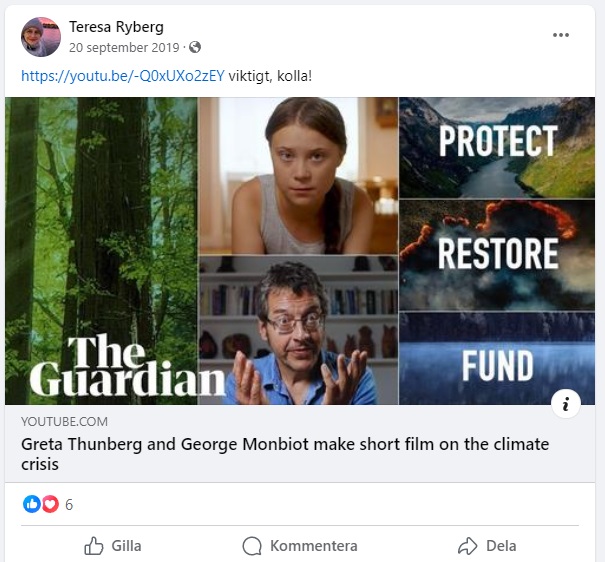Click The Guardian logo on video thumbnail
605x562 pixels.
(125, 366)
